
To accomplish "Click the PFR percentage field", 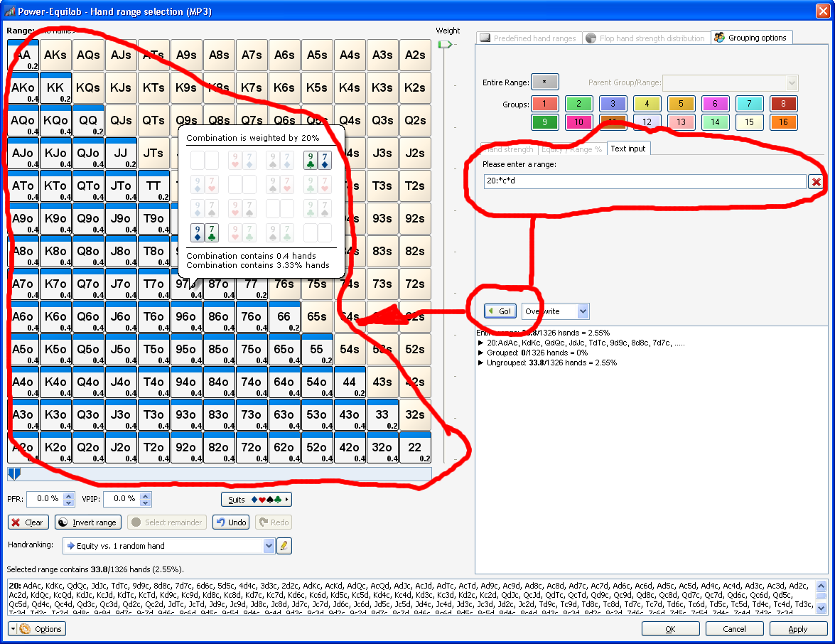I will point(45,499).
